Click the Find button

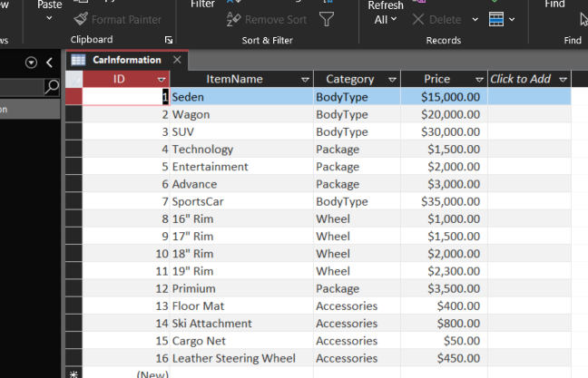click(x=555, y=5)
